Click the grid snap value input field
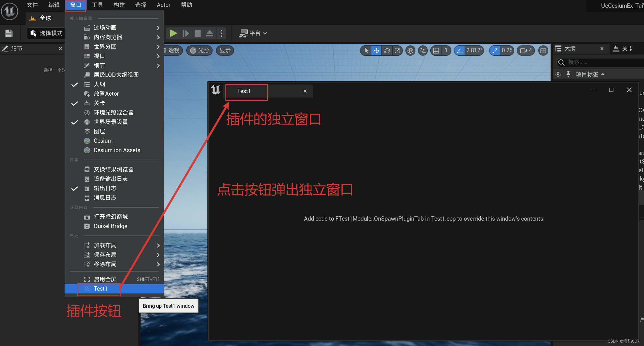 click(446, 51)
